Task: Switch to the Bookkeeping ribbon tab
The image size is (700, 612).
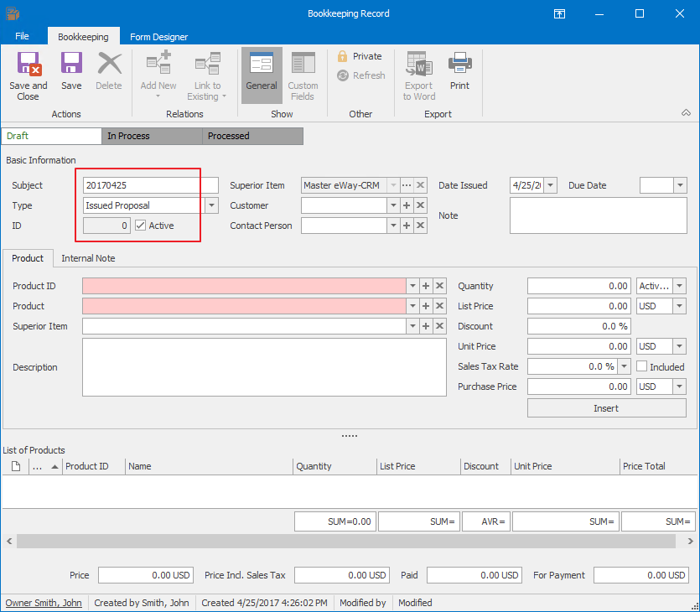Action: (83, 37)
